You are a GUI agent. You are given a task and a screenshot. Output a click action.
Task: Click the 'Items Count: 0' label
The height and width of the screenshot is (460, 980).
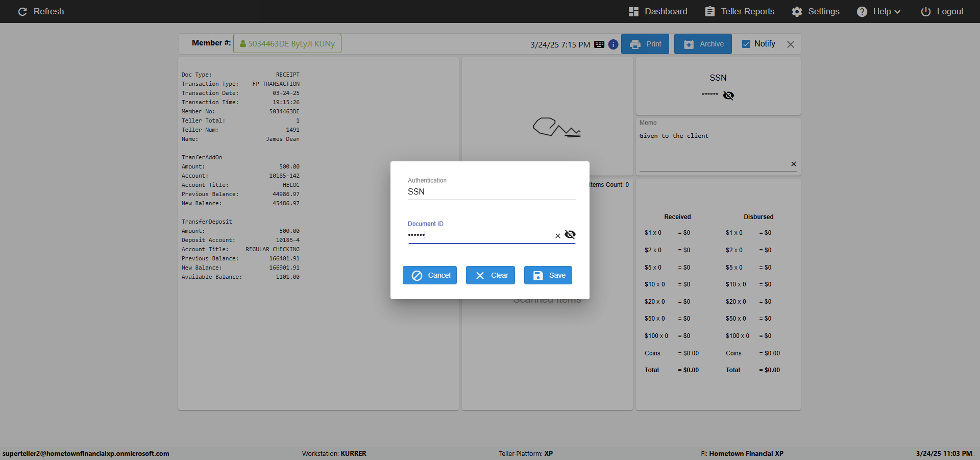point(609,185)
